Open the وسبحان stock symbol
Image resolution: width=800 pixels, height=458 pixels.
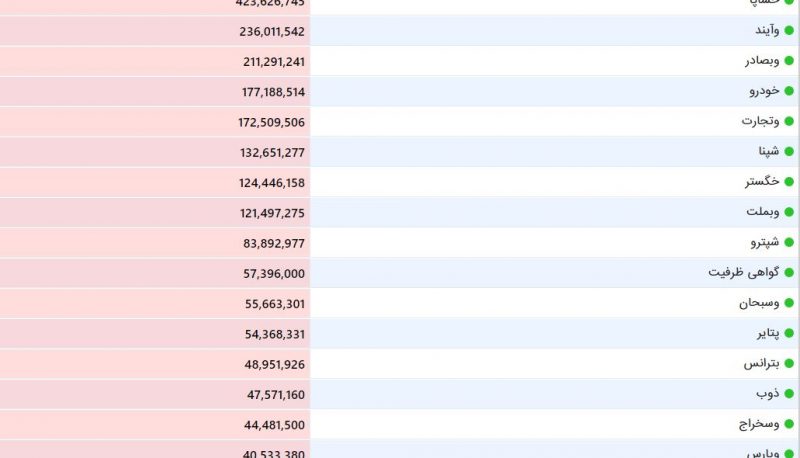[x=759, y=303]
